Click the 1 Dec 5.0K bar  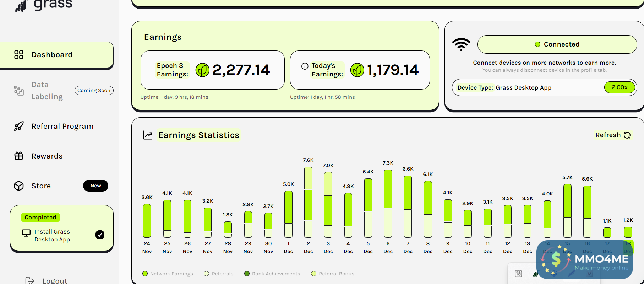(x=288, y=214)
